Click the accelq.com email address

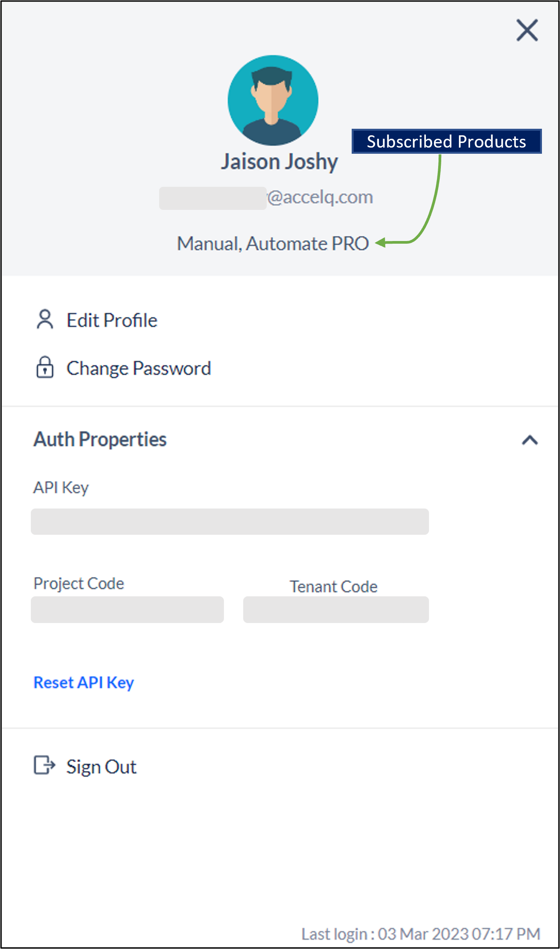pyautogui.click(x=266, y=198)
